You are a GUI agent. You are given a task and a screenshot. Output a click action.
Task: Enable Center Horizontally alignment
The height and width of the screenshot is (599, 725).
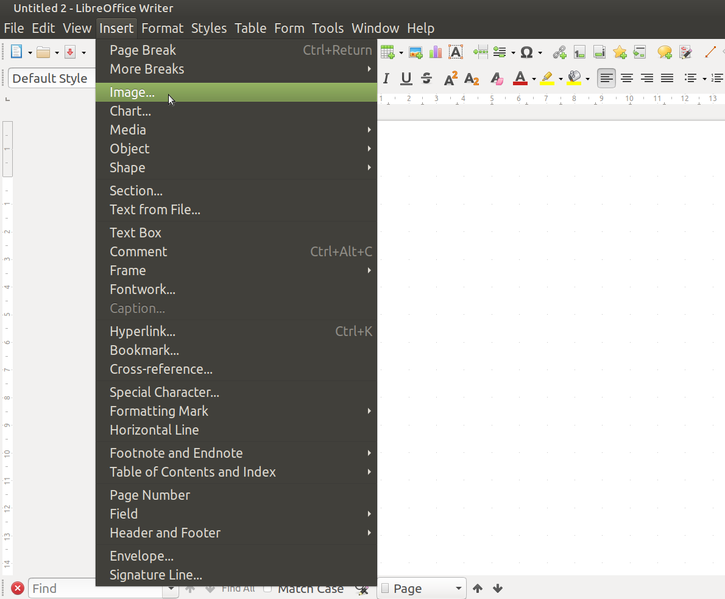pos(627,78)
